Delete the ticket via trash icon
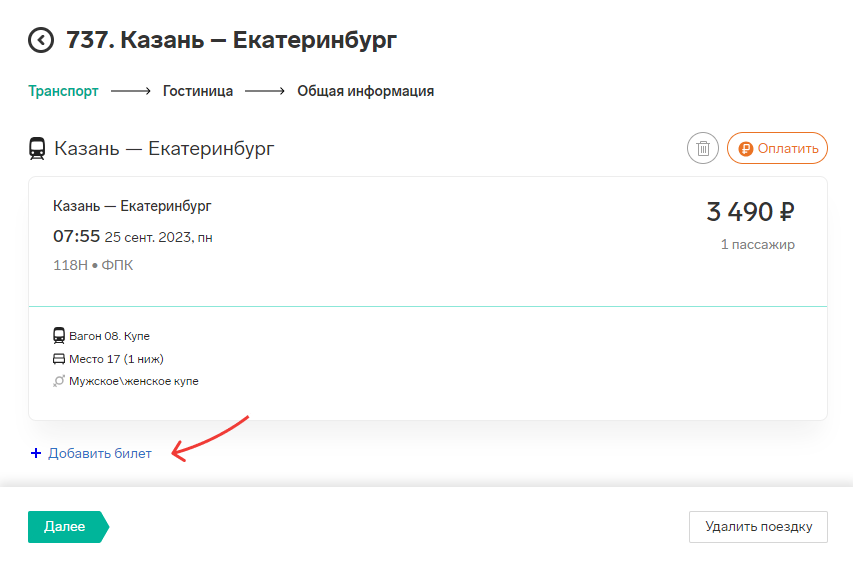Image resolution: width=853 pixels, height=566 pixels. click(703, 148)
